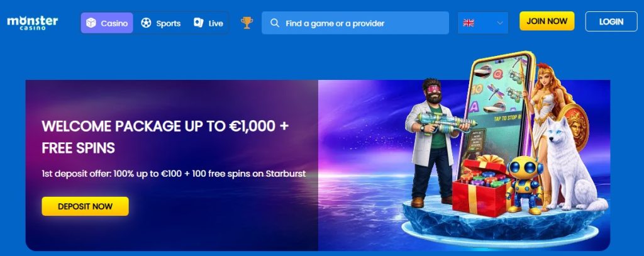Click the Monster Casino logo
The image size is (644, 256).
tap(33, 23)
